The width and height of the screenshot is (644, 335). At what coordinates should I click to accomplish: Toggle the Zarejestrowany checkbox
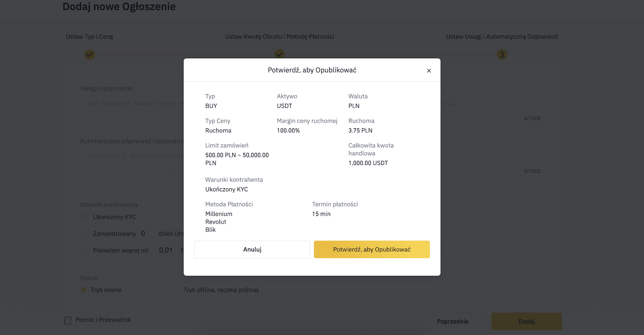coord(85,233)
